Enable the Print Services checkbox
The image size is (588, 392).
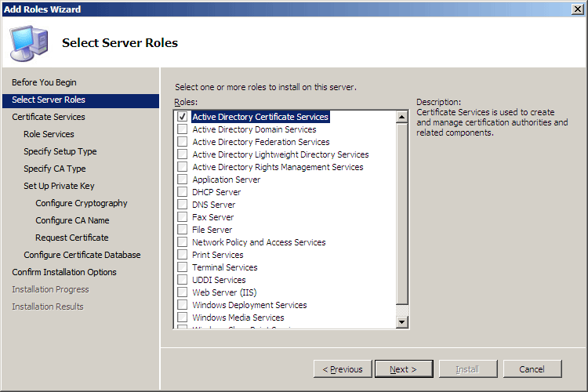click(182, 255)
